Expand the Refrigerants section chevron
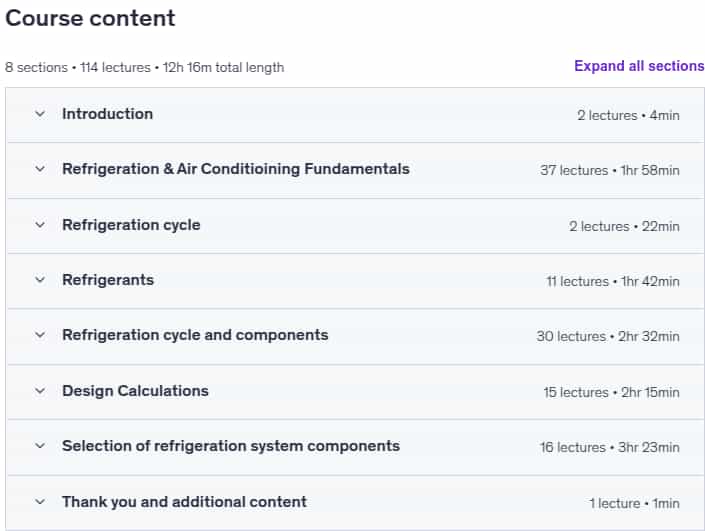This screenshot has height=531, width=705. pos(40,280)
